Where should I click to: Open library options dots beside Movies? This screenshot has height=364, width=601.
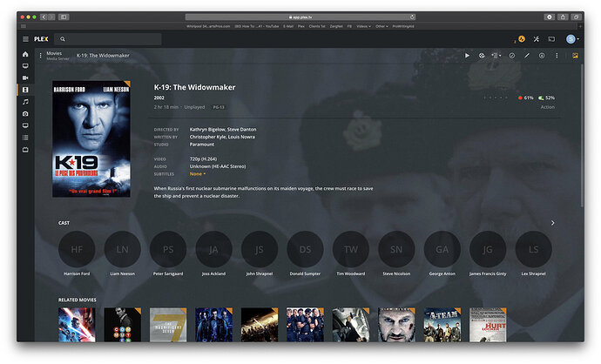click(x=40, y=56)
